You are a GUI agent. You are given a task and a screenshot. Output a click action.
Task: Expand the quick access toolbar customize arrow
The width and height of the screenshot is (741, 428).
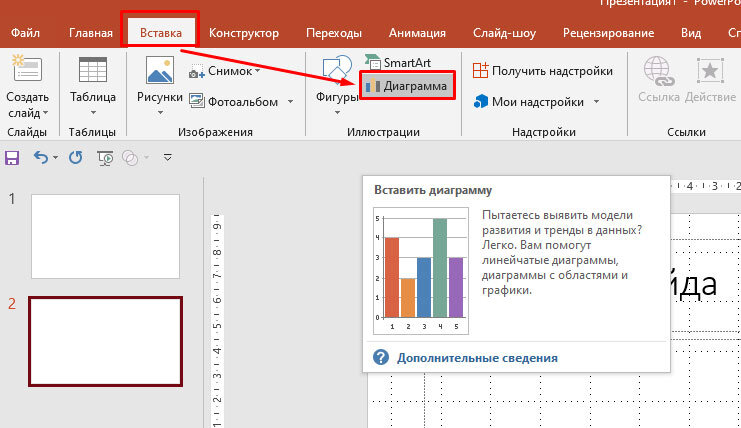167,157
